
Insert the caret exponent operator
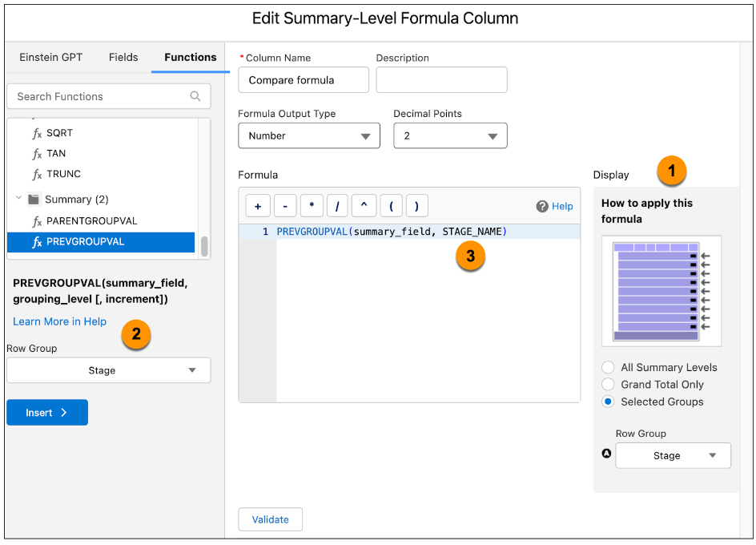click(x=364, y=206)
